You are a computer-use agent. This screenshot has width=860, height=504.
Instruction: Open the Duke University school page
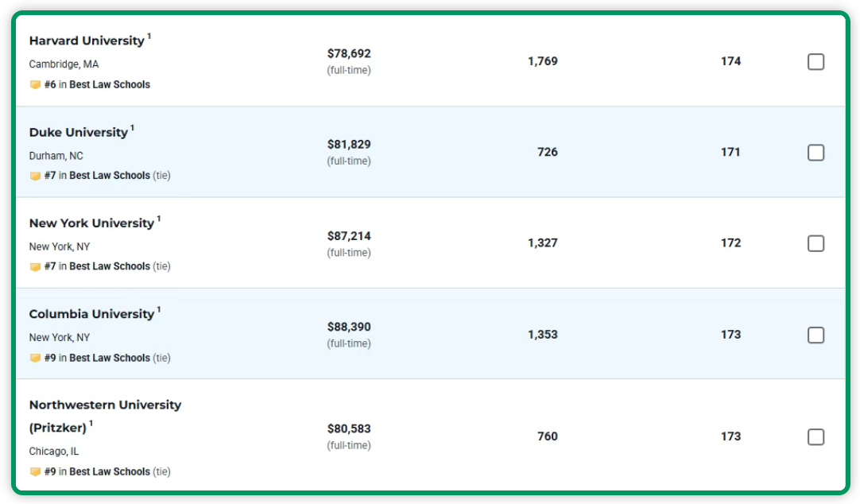point(79,132)
